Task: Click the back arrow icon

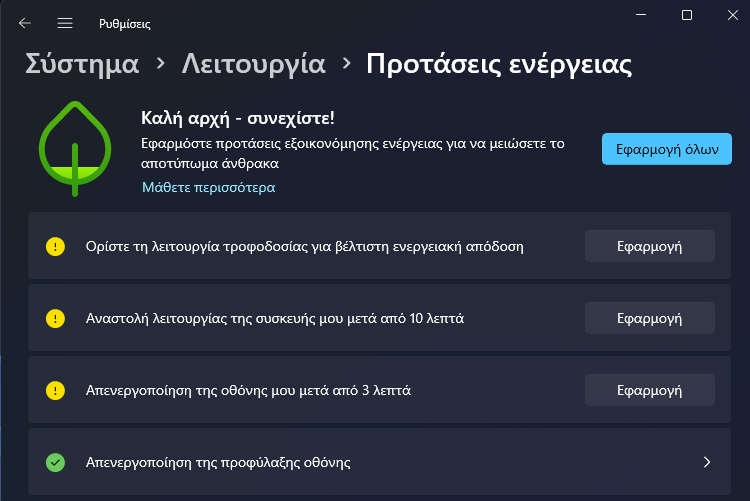Action: (25, 23)
